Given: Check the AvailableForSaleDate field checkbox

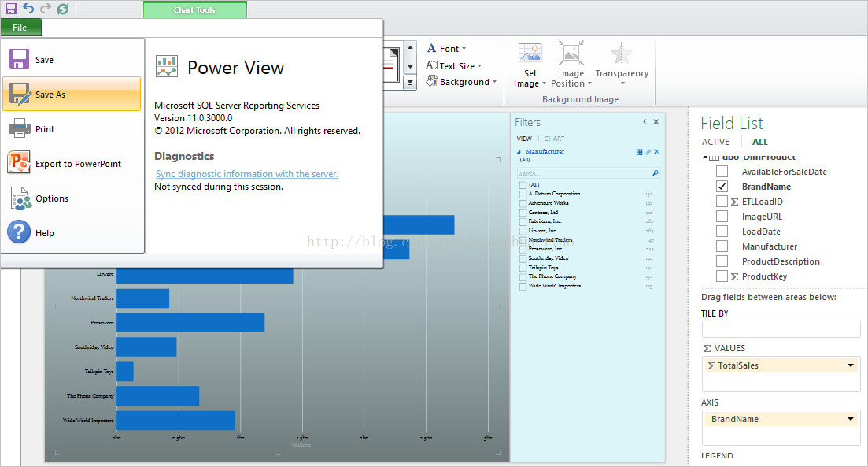Looking at the screenshot, I should pyautogui.click(x=722, y=171).
